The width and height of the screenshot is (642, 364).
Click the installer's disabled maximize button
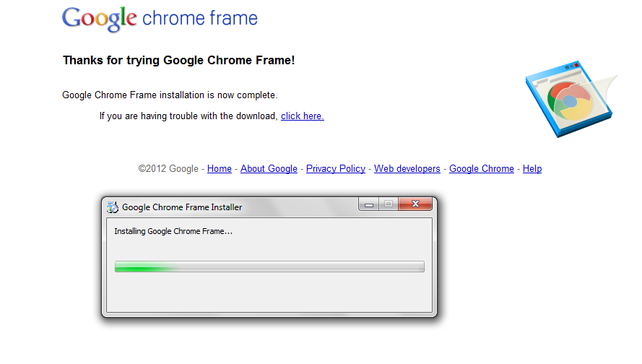388,205
